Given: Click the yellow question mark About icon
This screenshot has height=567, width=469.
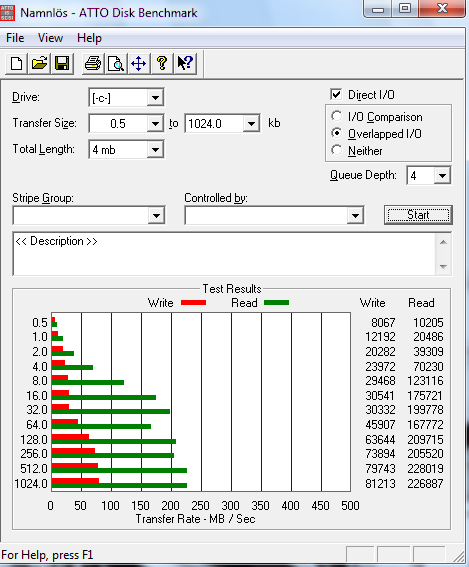Looking at the screenshot, I should pos(162,64).
